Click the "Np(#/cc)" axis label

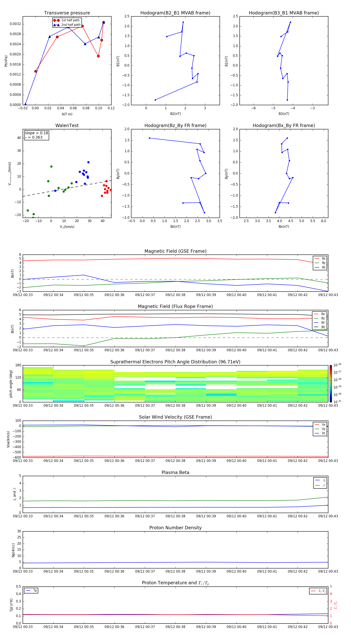coord(13,550)
